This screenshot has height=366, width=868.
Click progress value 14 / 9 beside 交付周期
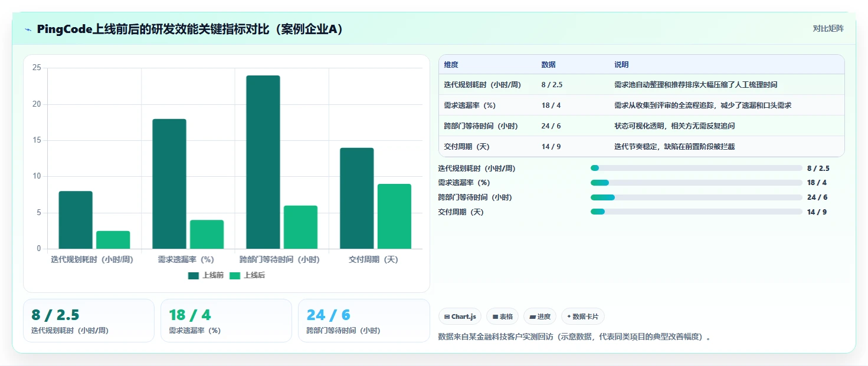[x=817, y=212]
